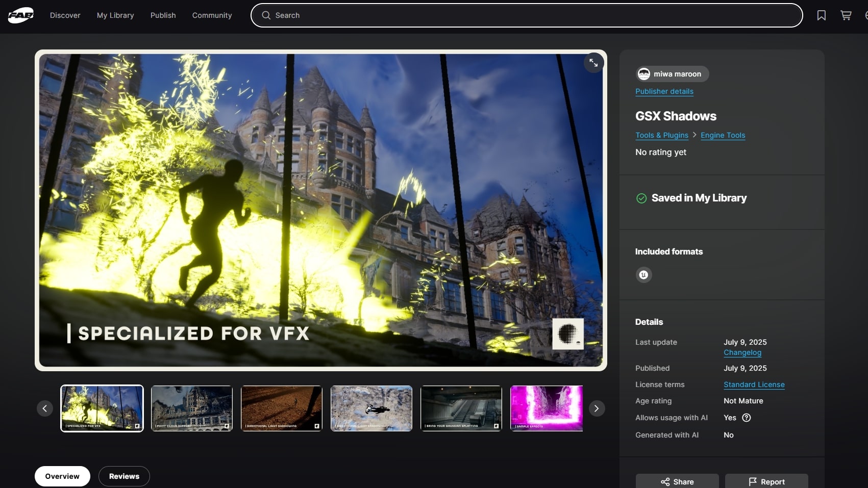The image size is (868, 488).
Task: Open the Discover menu
Action: pyautogui.click(x=65, y=15)
